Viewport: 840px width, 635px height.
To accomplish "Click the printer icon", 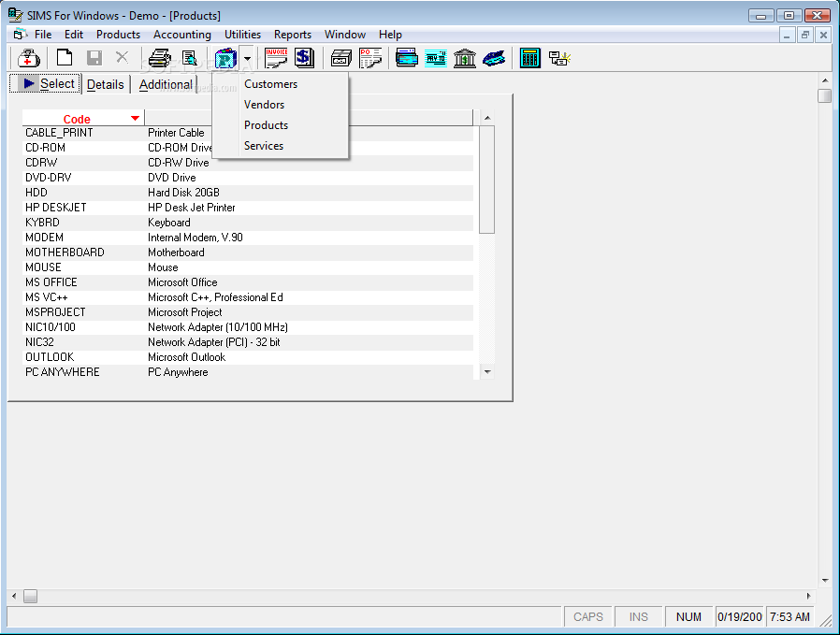I will coord(160,58).
